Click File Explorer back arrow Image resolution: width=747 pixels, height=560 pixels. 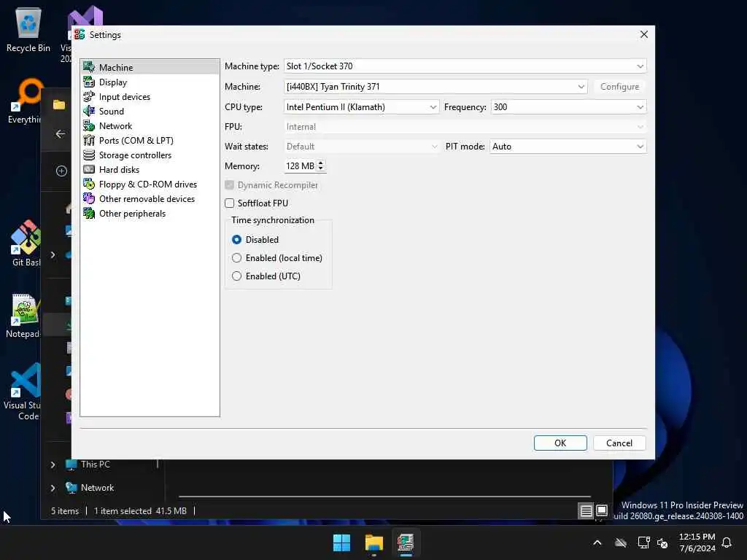tap(61, 134)
